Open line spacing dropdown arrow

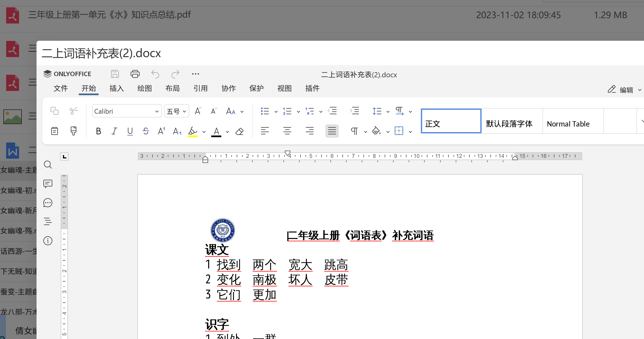tap(388, 111)
